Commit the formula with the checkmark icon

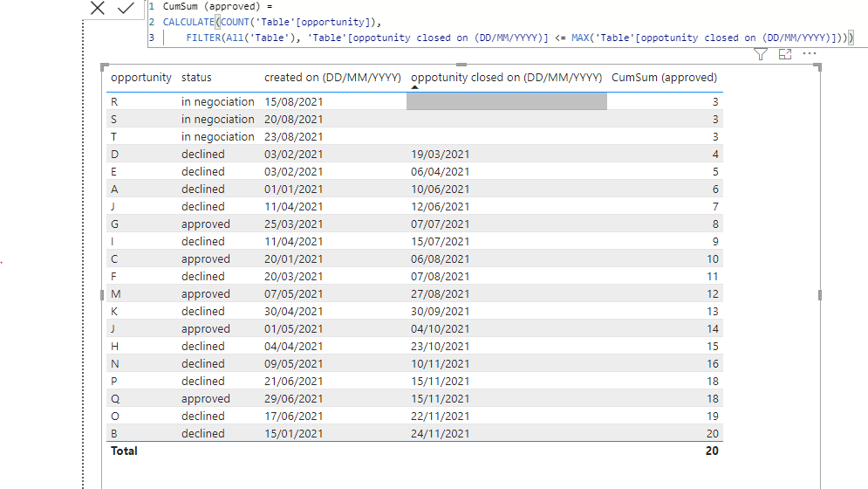pyautogui.click(x=126, y=8)
